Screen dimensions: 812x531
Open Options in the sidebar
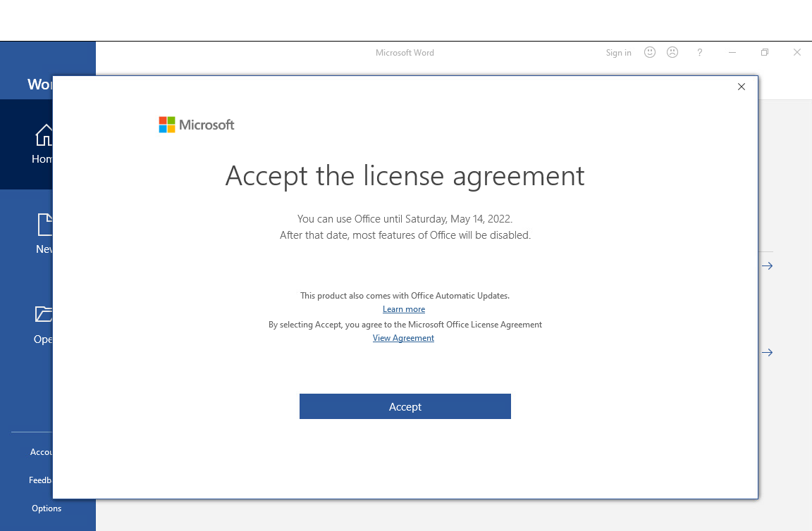click(47, 508)
